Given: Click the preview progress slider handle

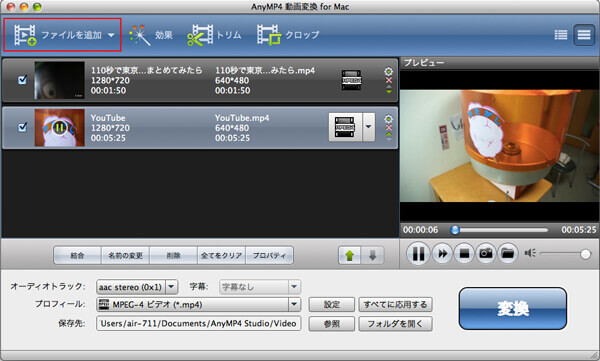Looking at the screenshot, I should pos(455,230).
